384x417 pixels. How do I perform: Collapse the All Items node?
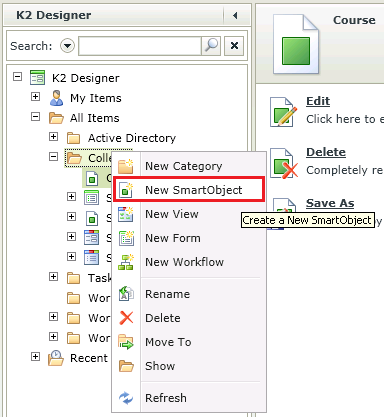pos(35,117)
